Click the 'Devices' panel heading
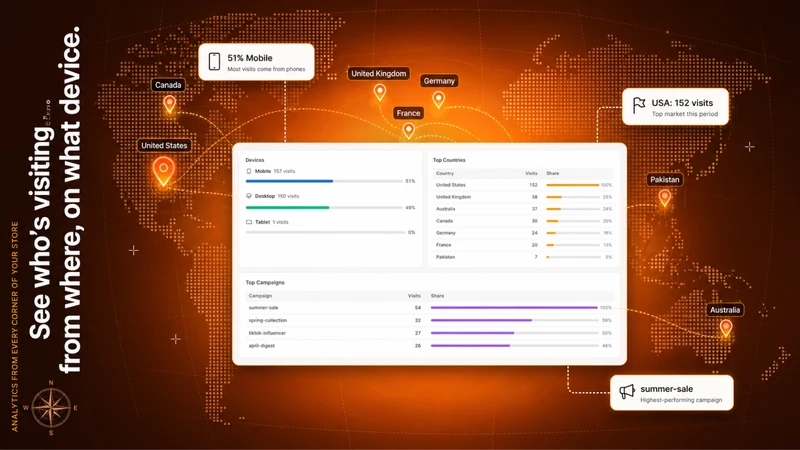Viewport: 800px width, 450px height. coord(255,160)
